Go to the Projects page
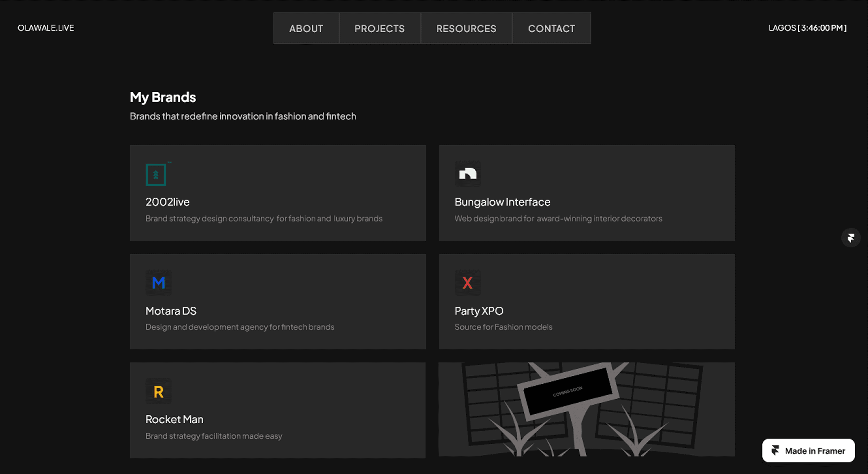This screenshot has height=474, width=868. point(379,28)
